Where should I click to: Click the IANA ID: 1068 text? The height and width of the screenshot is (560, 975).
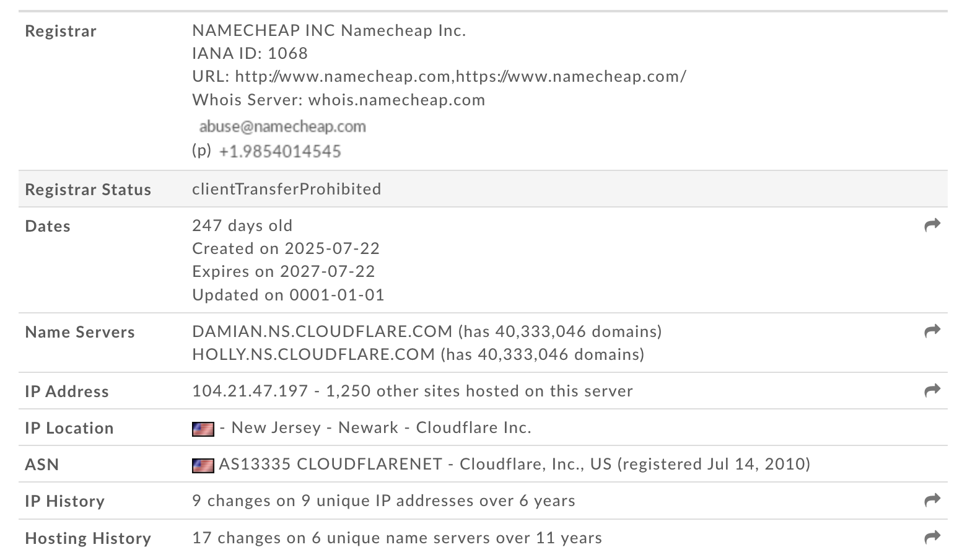click(250, 53)
